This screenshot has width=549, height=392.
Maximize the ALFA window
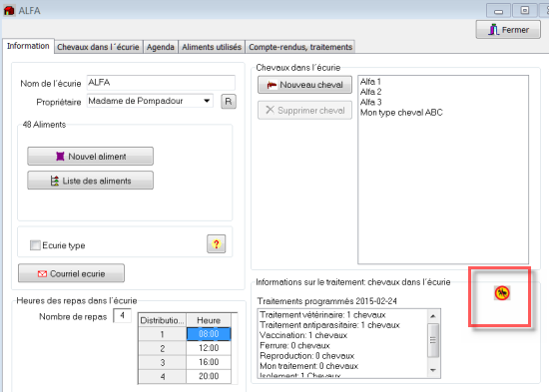pyautogui.click(x=524, y=11)
